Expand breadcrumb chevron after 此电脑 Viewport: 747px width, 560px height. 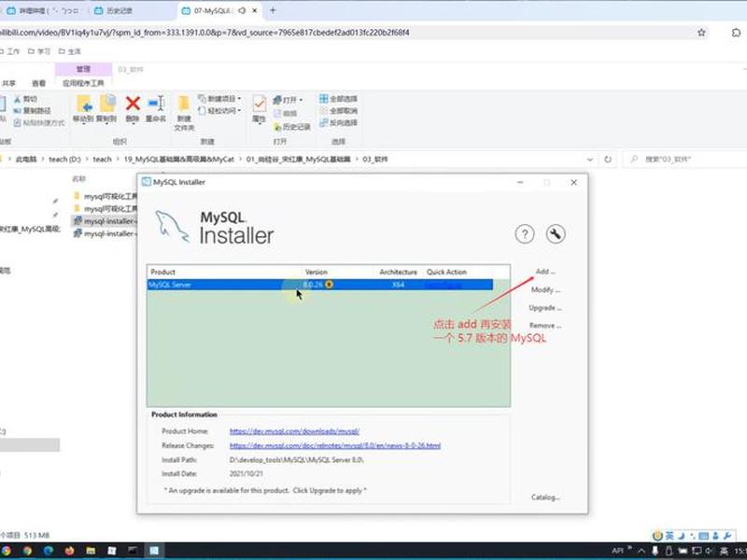click(x=43, y=160)
